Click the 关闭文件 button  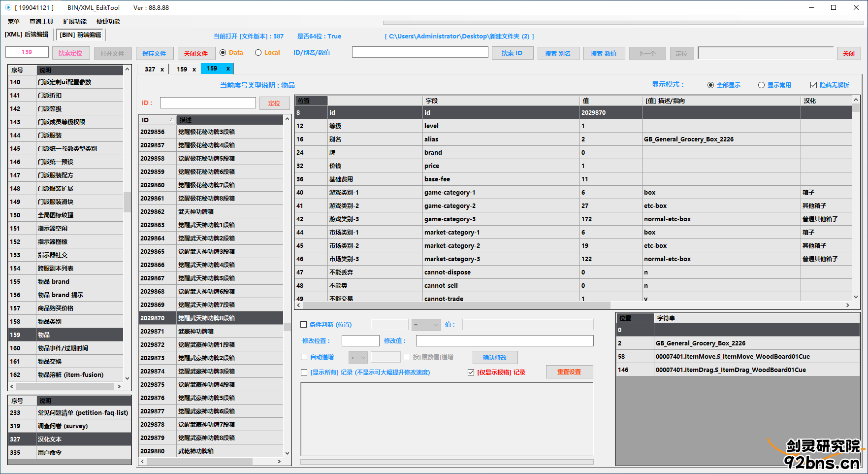(196, 53)
